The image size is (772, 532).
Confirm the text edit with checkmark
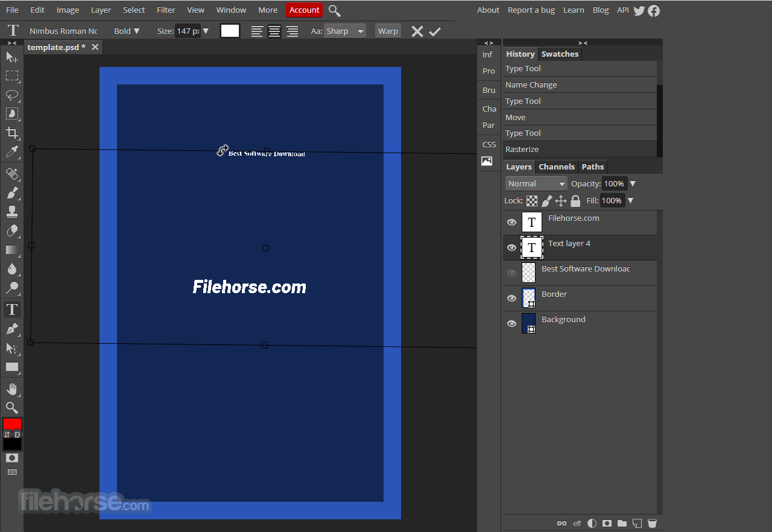(435, 31)
